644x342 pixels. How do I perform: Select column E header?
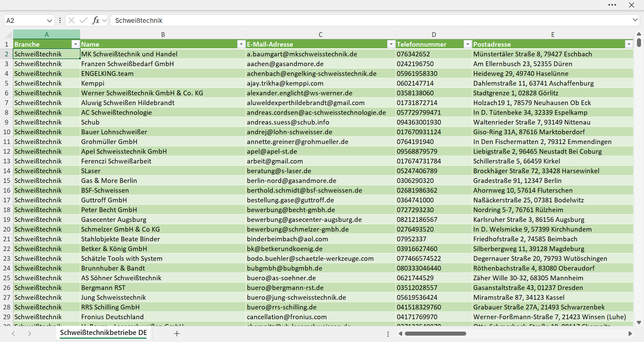pos(553,35)
